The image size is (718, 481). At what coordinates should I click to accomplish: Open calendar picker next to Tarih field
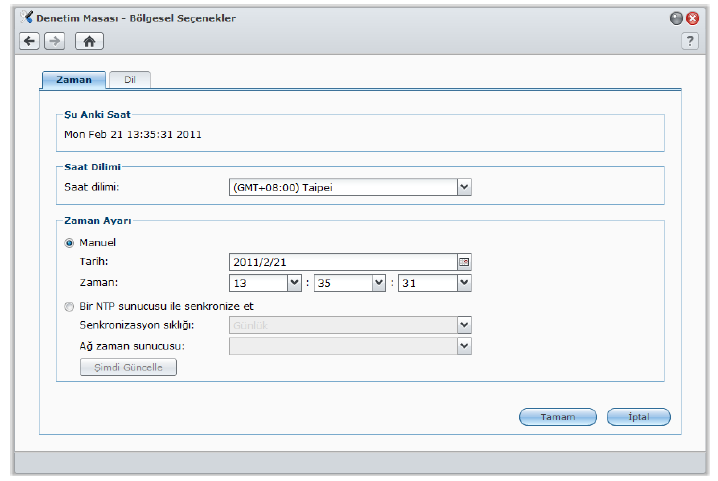464,261
